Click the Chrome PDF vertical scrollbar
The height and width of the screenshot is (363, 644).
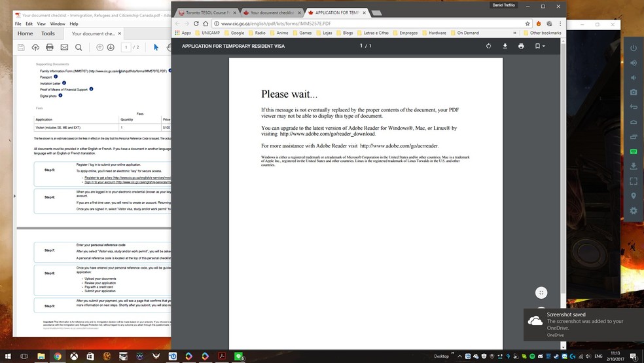(x=563, y=168)
